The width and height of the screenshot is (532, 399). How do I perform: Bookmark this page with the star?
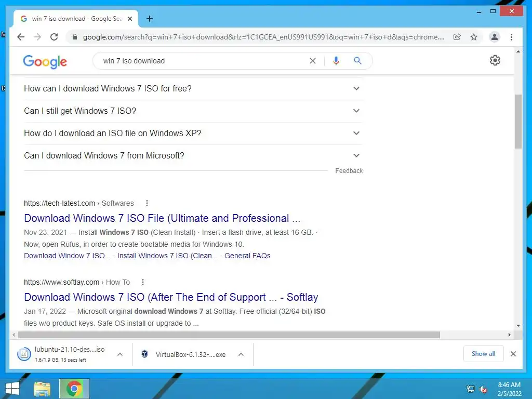point(474,37)
